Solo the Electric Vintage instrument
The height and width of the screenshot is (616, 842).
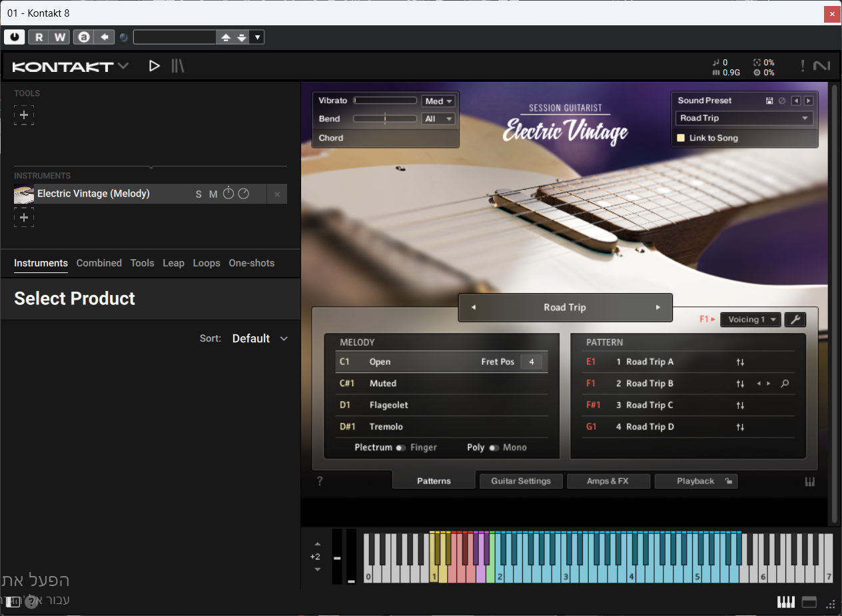pos(199,194)
